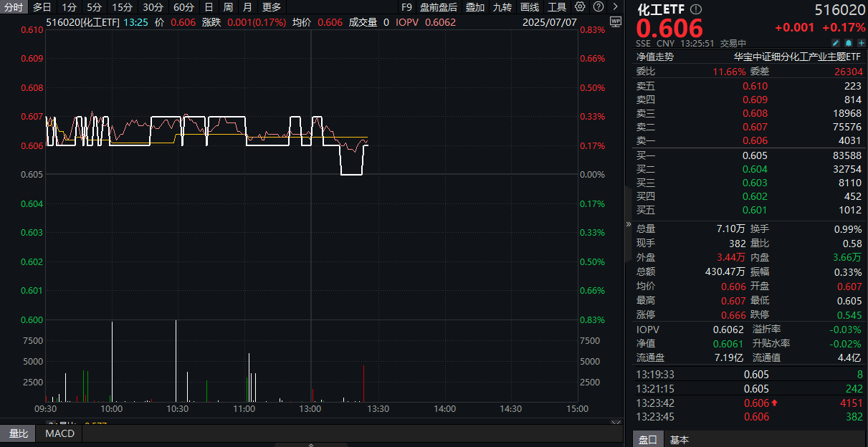Click the 画线 draw line button
Viewport: 868px width, 447px height.
[530, 7]
